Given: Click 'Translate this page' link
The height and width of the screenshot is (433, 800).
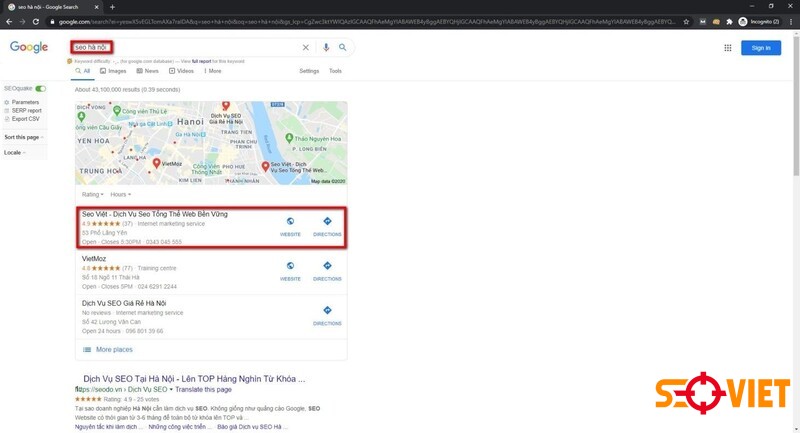Looking at the screenshot, I should coord(204,390).
